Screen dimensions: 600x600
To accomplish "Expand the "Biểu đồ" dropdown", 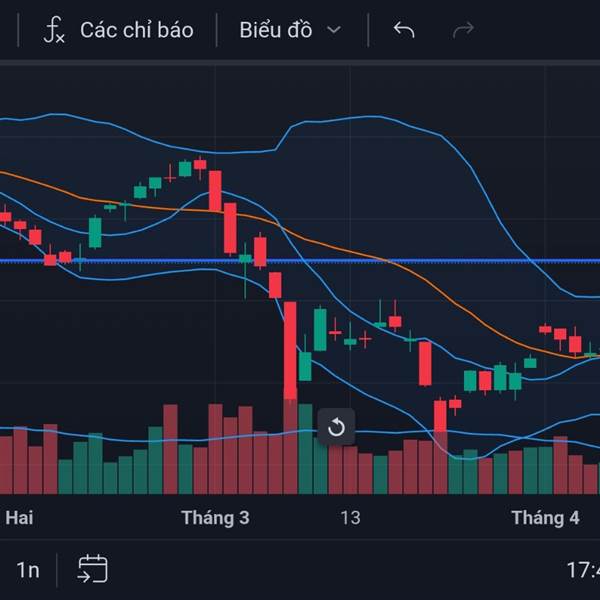I will 290,30.
